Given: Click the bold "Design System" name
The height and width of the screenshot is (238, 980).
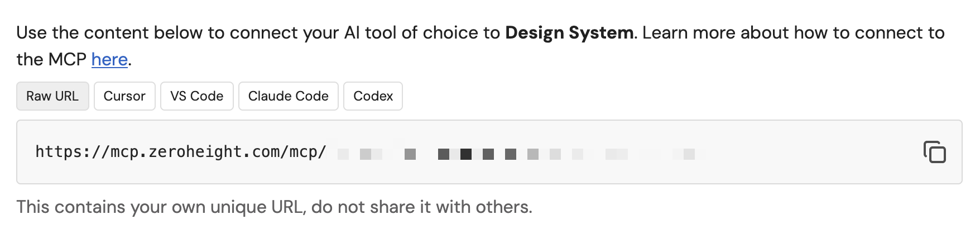Looking at the screenshot, I should (x=569, y=33).
